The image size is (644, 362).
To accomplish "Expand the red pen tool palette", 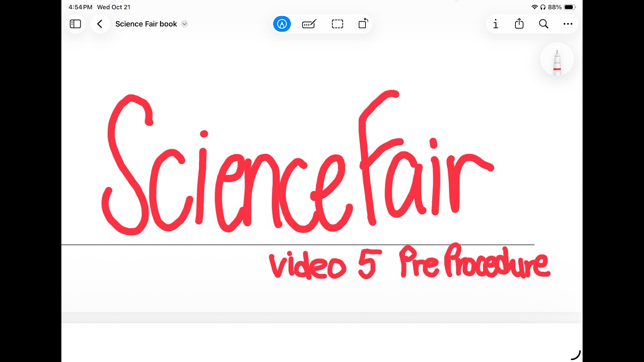I will 557,59.
